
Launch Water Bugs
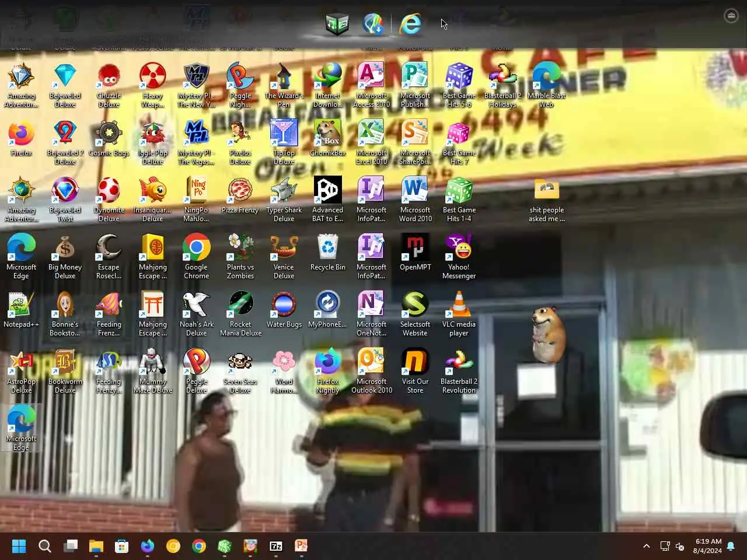click(284, 310)
